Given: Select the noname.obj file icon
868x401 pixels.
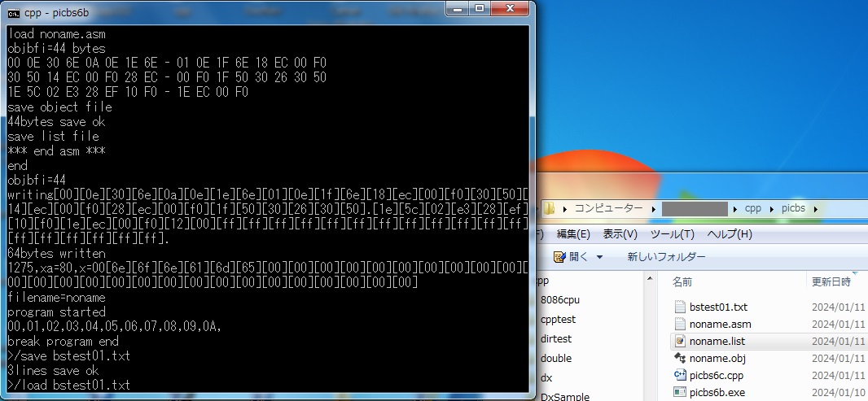Looking at the screenshot, I should (x=681, y=358).
